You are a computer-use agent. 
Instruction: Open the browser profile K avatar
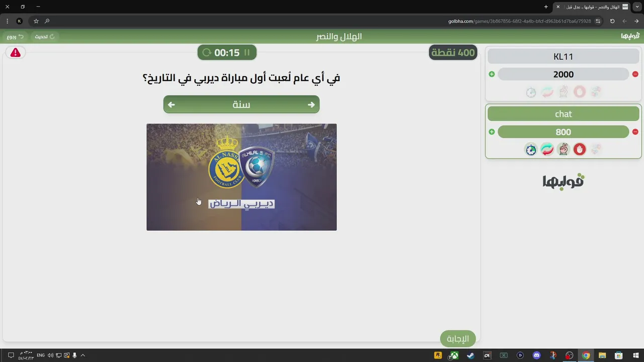(19, 21)
